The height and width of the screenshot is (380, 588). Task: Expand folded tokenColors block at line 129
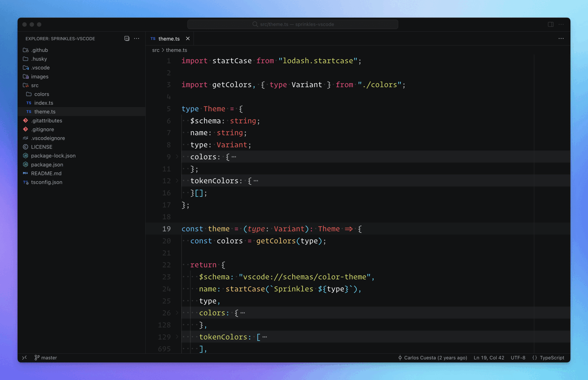point(177,337)
